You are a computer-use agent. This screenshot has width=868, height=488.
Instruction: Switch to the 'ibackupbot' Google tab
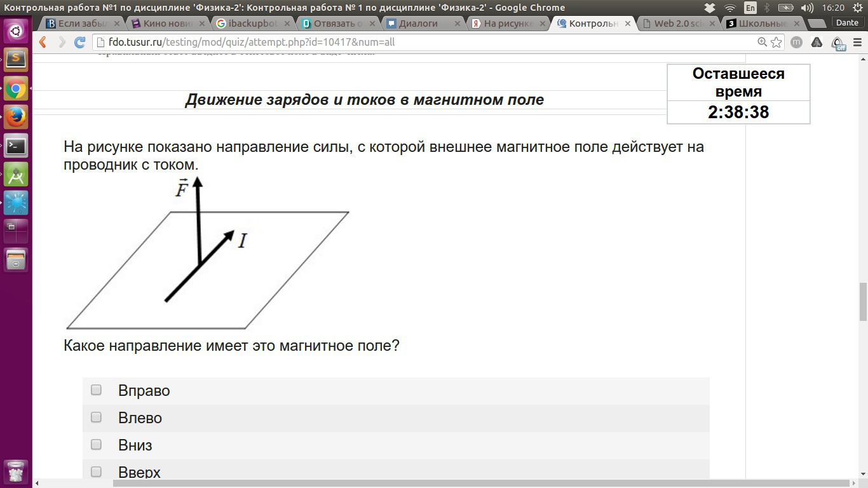point(252,24)
